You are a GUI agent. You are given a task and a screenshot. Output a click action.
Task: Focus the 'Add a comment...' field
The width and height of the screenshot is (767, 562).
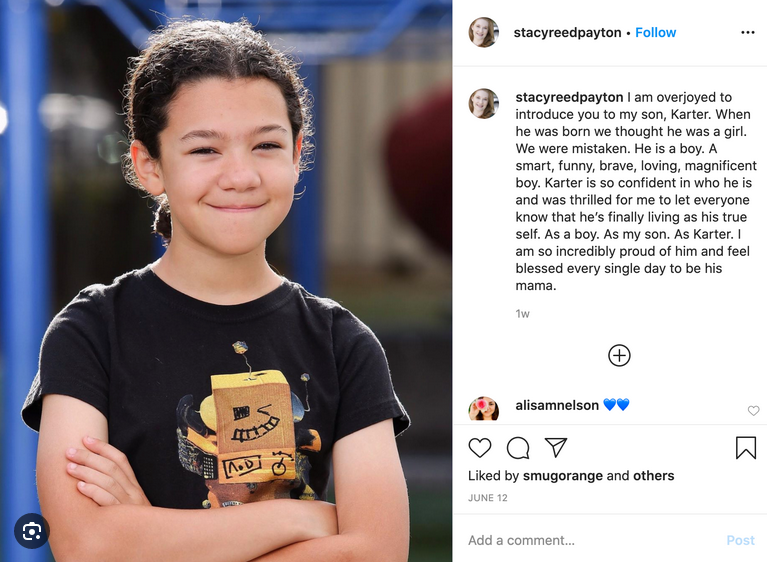coord(592,540)
